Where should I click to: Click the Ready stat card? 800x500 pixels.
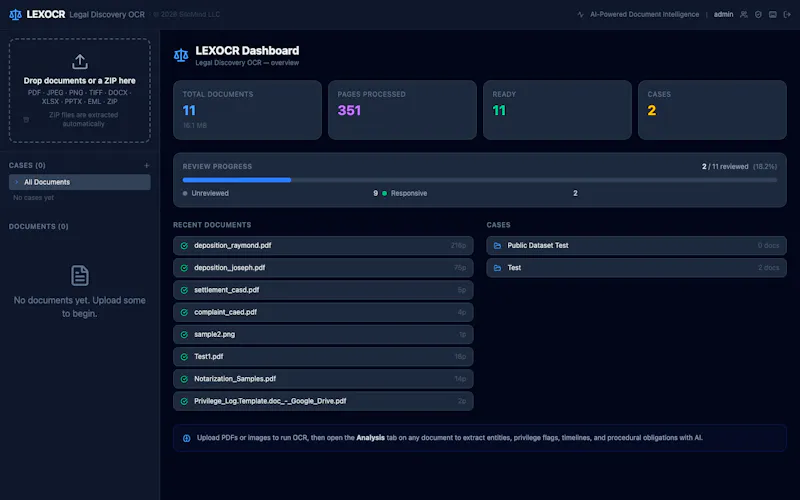click(557, 110)
